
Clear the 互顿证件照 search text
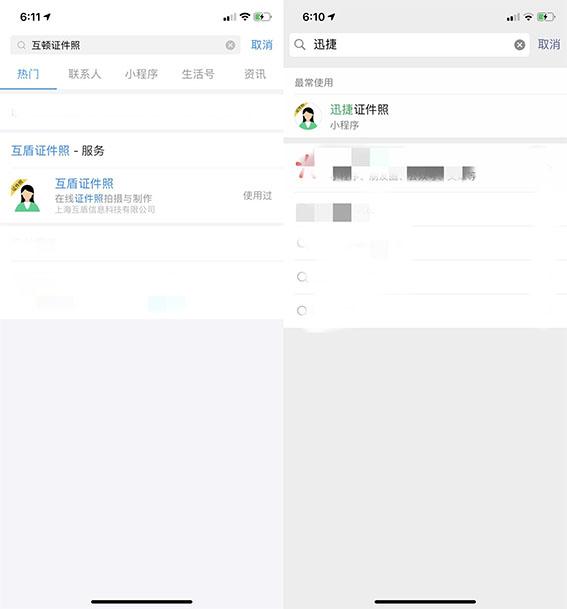coord(230,45)
